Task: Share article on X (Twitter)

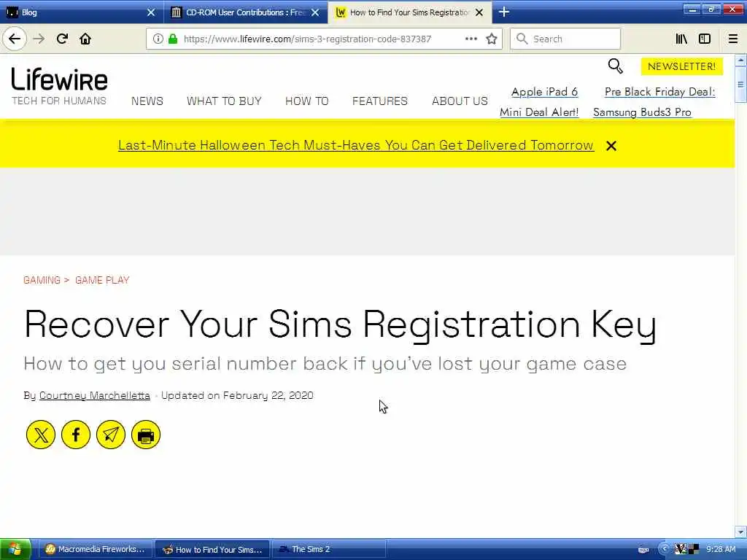Action: 41,435
